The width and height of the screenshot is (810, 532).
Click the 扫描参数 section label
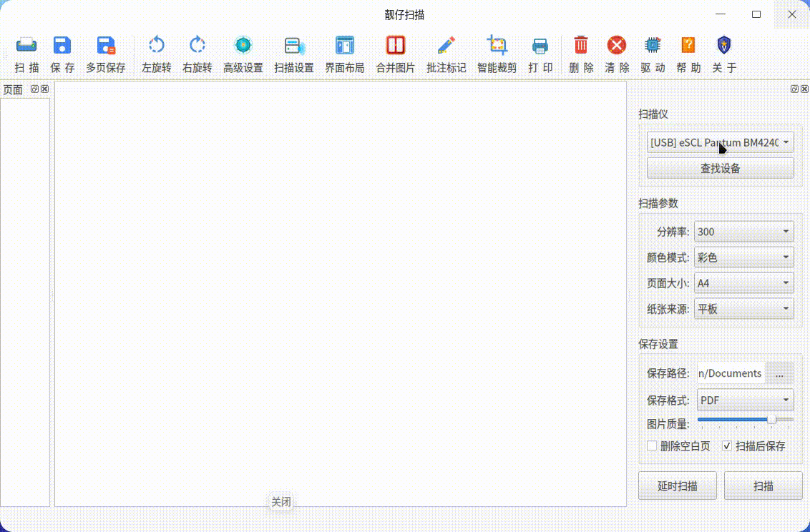click(658, 203)
